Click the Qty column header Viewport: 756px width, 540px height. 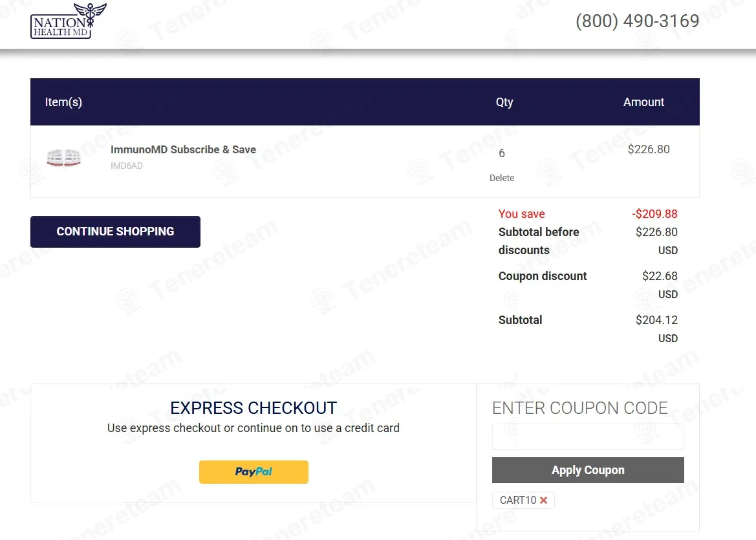504,102
